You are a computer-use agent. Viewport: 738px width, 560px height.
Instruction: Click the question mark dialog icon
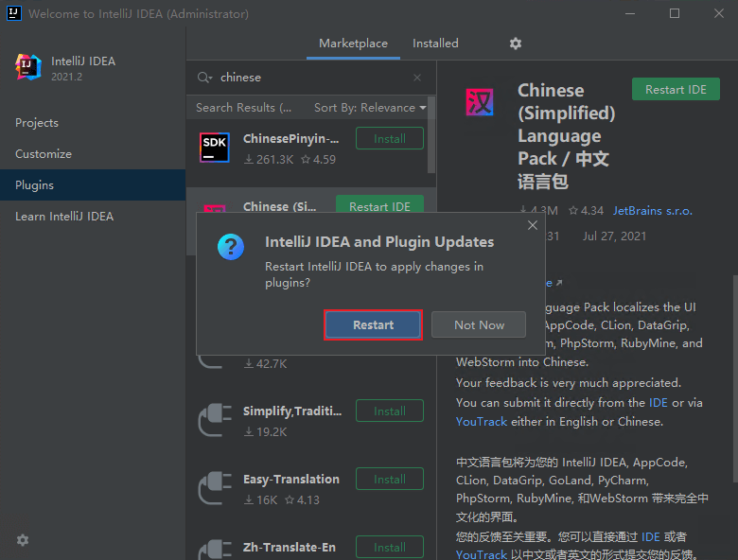coord(231,247)
